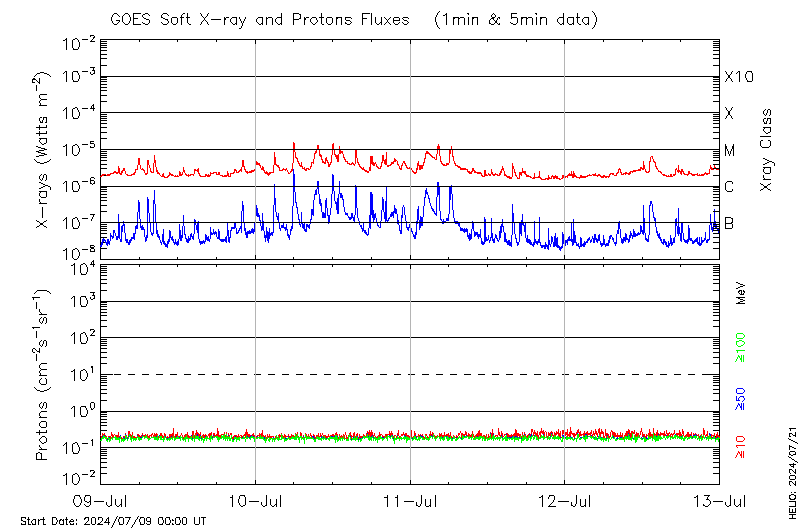Click the "X-rays (Watts m⁻²)" axis title
Image resolution: width=800 pixels, height=530 pixels.
tap(43, 150)
